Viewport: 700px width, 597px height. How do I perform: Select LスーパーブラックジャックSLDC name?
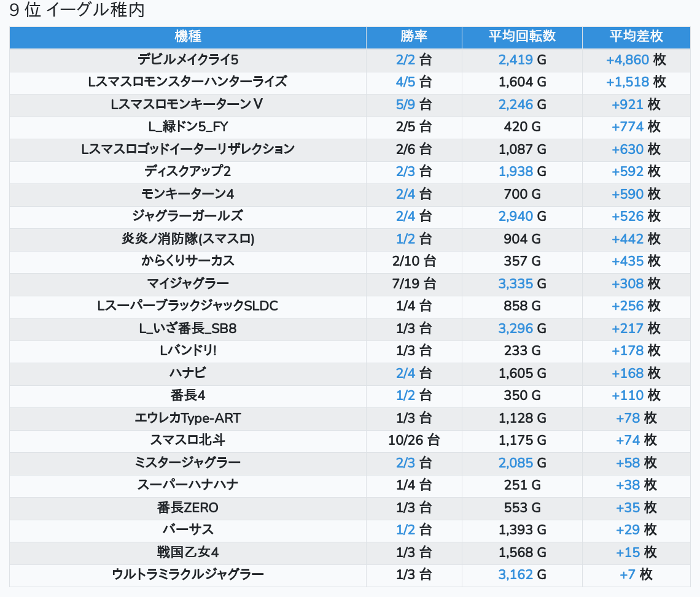[188, 306]
